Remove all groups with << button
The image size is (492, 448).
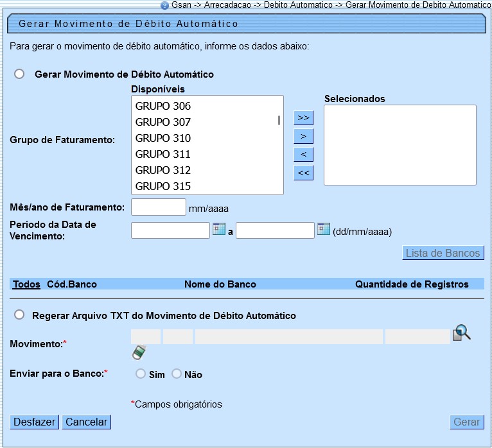303,173
